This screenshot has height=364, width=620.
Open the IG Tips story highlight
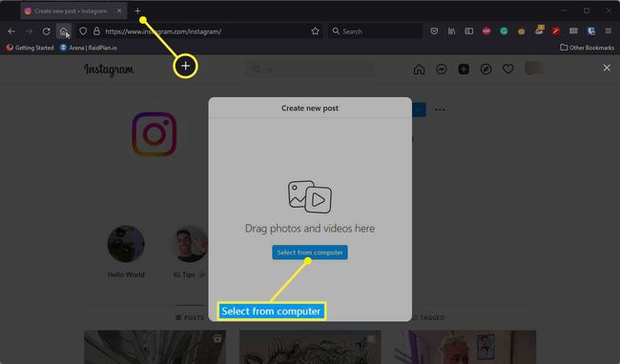[191, 244]
